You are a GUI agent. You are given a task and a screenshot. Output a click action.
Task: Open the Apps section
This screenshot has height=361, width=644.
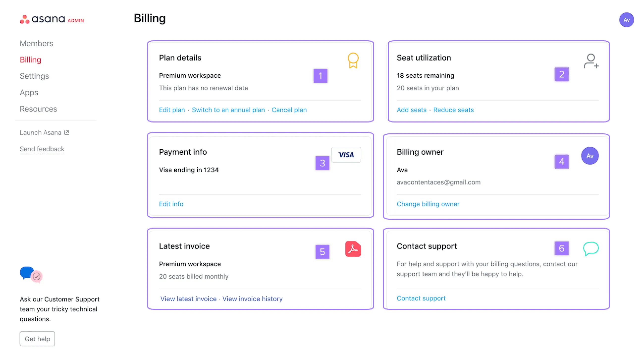29,92
